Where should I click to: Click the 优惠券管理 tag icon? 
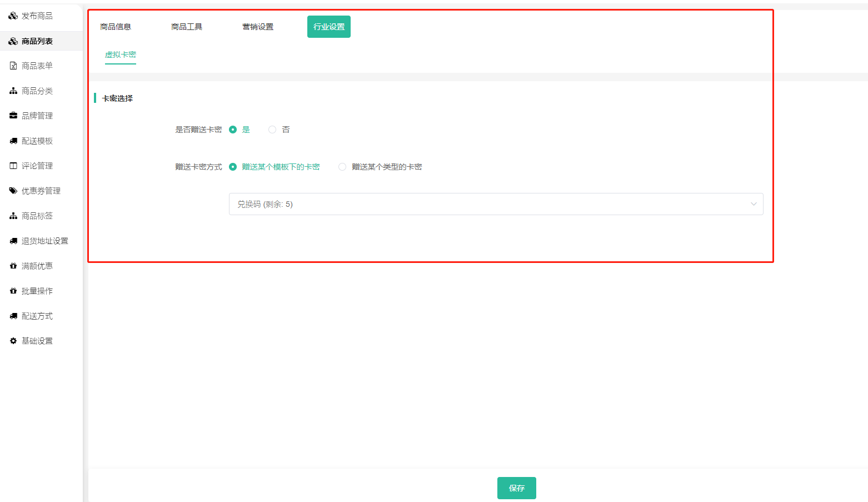[13, 191]
